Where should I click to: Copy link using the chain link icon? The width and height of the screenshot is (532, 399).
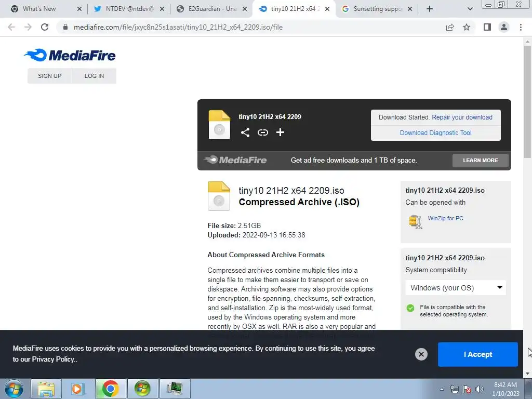click(262, 132)
